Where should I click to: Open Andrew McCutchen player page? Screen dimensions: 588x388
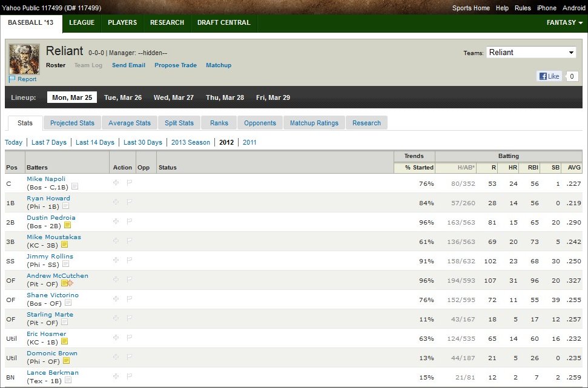(x=58, y=275)
